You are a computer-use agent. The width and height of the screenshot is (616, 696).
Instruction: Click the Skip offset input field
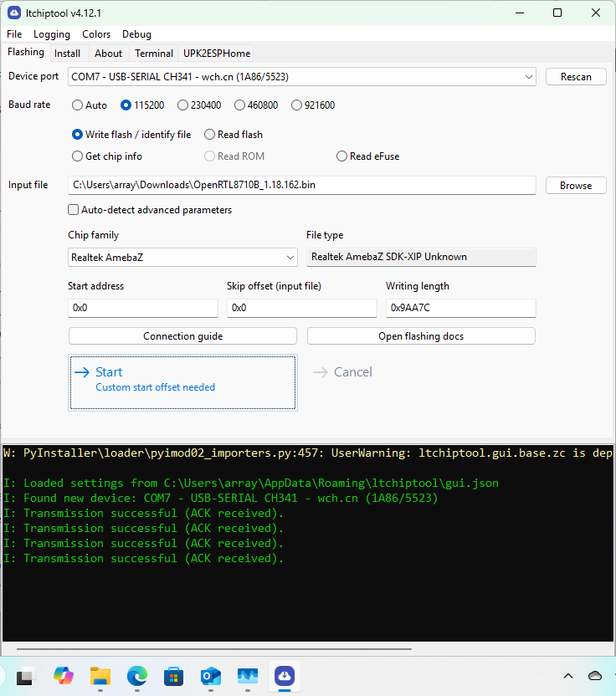(301, 308)
